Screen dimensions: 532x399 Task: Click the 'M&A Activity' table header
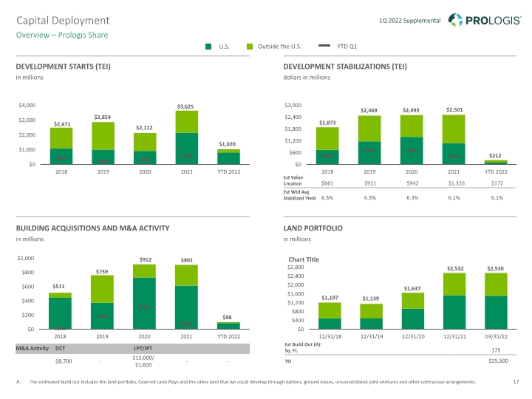pyautogui.click(x=33, y=349)
